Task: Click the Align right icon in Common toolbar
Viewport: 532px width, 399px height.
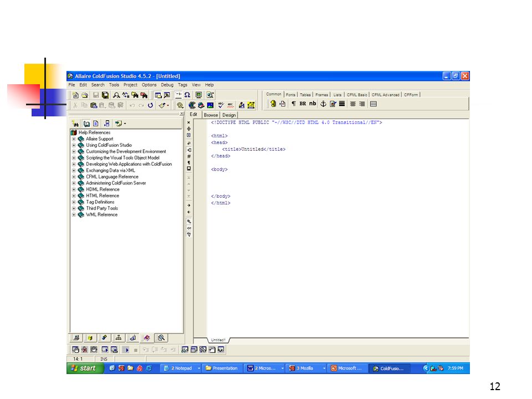Action: click(362, 104)
